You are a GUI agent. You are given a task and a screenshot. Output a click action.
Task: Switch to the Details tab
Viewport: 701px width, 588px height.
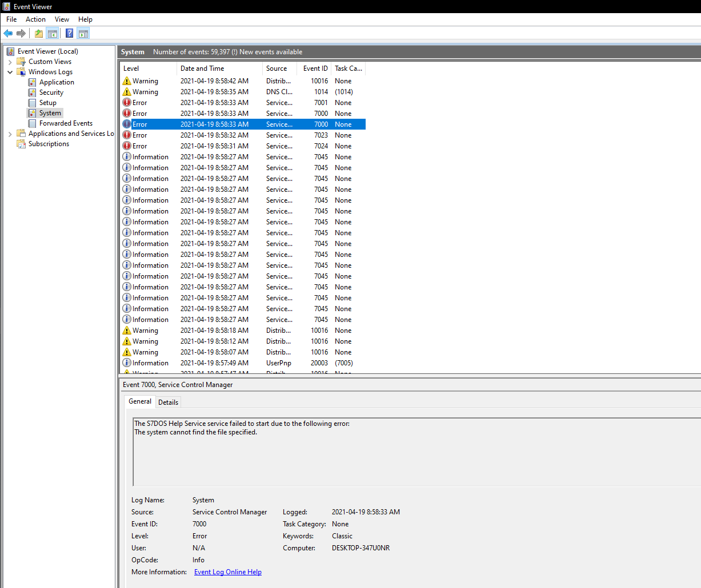click(168, 402)
